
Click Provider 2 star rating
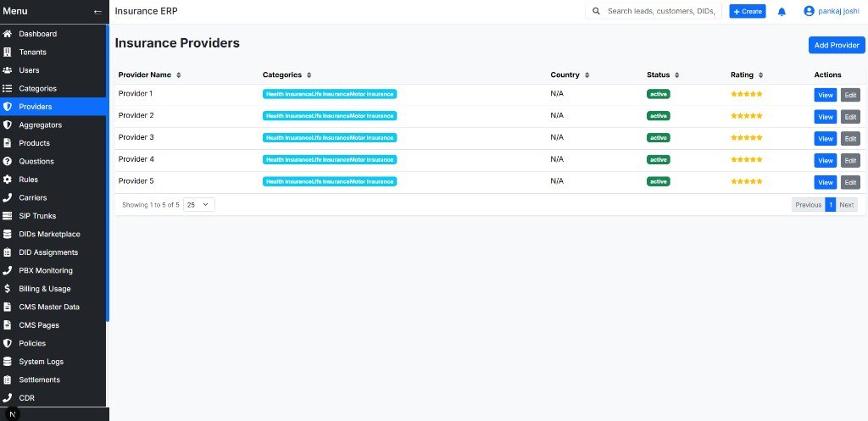746,115
